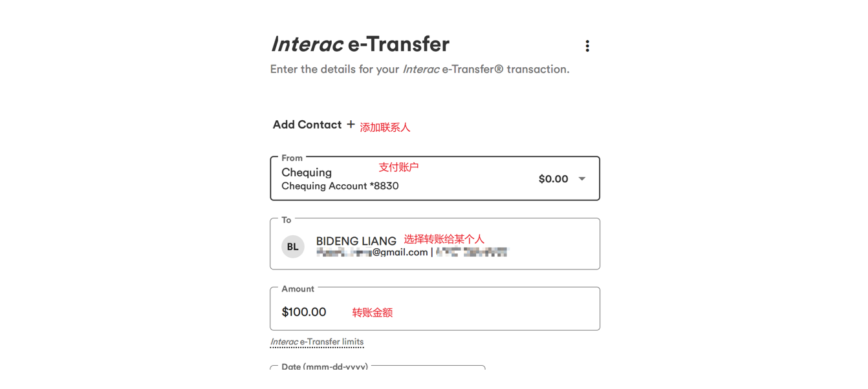
Task: Click the $0.00 account balance
Action: 553,179
